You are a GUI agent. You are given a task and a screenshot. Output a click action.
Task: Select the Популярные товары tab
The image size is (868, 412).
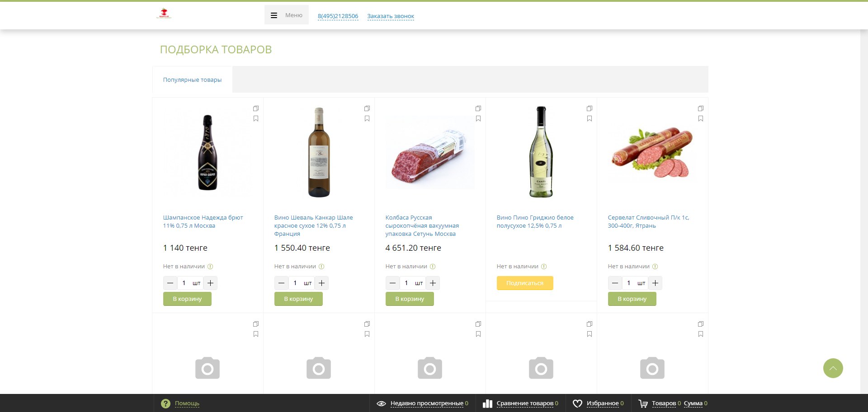coord(192,80)
